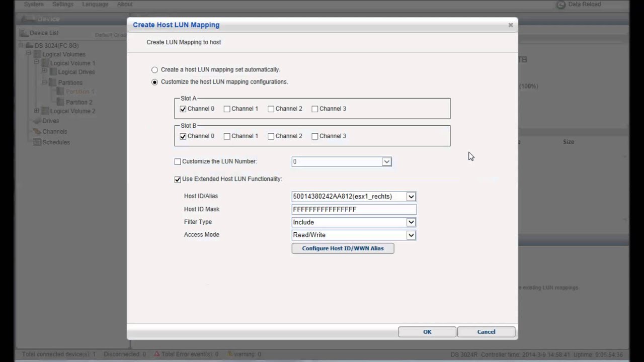Image resolution: width=644 pixels, height=362 pixels.
Task: Click Total connected device(s) status text
Action: click(59, 354)
